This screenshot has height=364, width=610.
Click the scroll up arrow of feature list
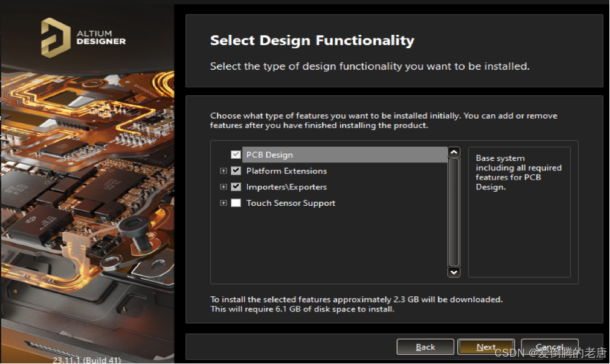pyautogui.click(x=454, y=152)
